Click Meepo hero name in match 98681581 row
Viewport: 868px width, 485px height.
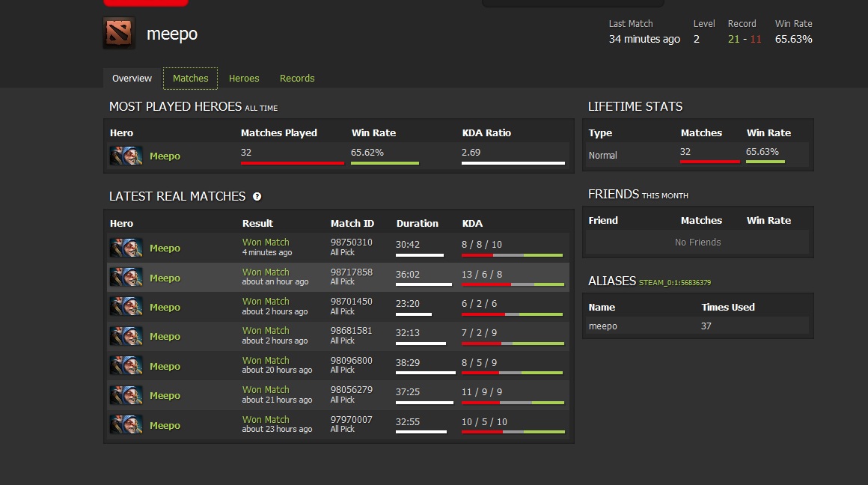coord(165,337)
